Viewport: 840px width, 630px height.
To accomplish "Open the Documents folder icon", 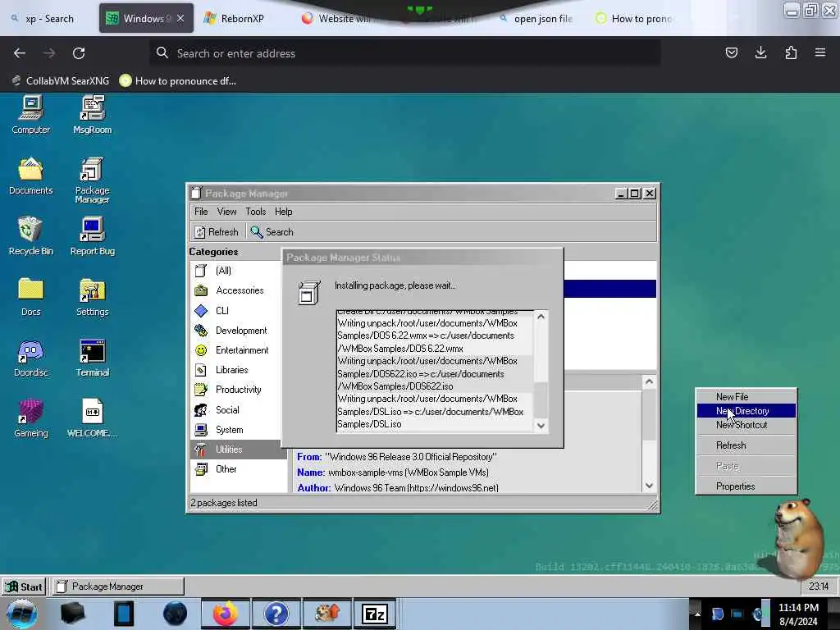I will pyautogui.click(x=30, y=176).
